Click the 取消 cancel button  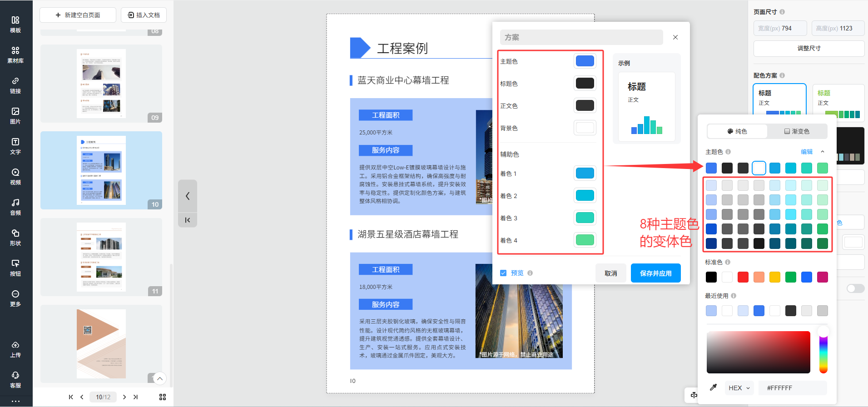pyautogui.click(x=610, y=273)
